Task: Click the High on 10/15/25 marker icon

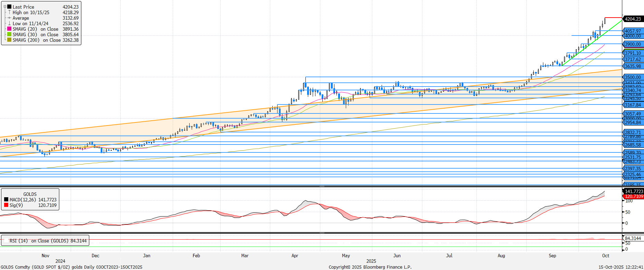Action: (x=9, y=12)
